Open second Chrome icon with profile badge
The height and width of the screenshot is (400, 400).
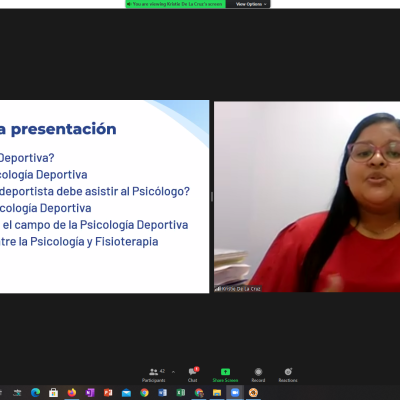click(199, 393)
